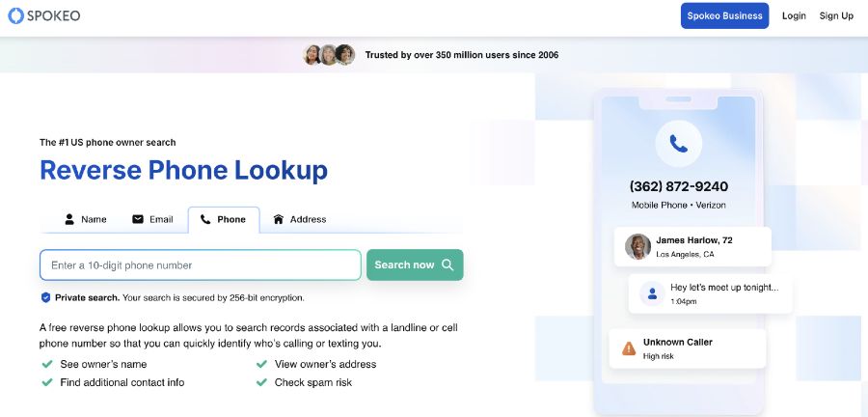The height and width of the screenshot is (417, 868).
Task: Click the person icon on Name tab
Action: (x=69, y=219)
